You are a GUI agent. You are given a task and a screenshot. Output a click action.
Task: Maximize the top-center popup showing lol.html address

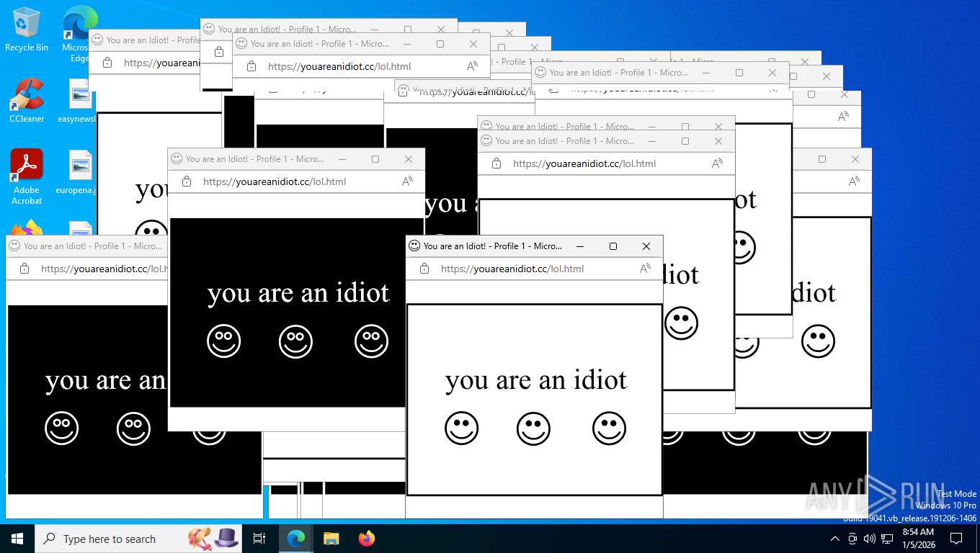click(440, 44)
